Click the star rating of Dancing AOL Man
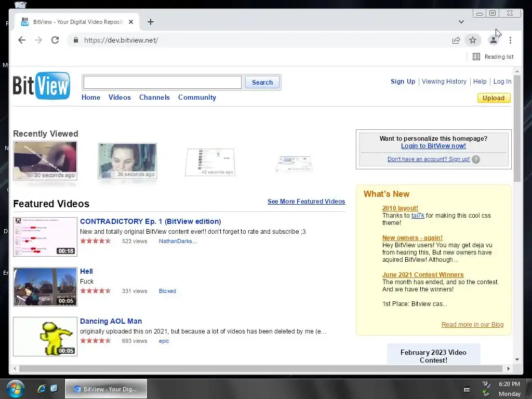This screenshot has height=399, width=532. 96,341
